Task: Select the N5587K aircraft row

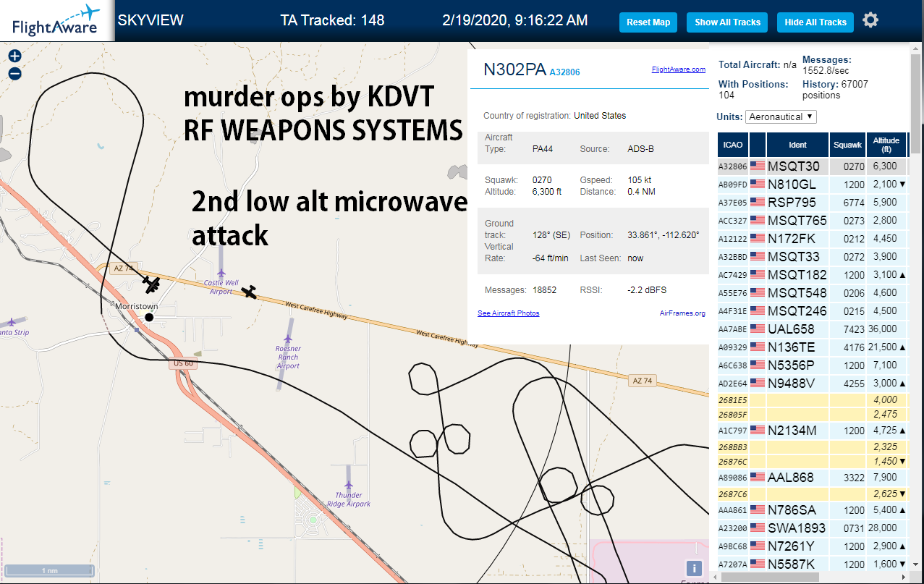Action: click(812, 564)
